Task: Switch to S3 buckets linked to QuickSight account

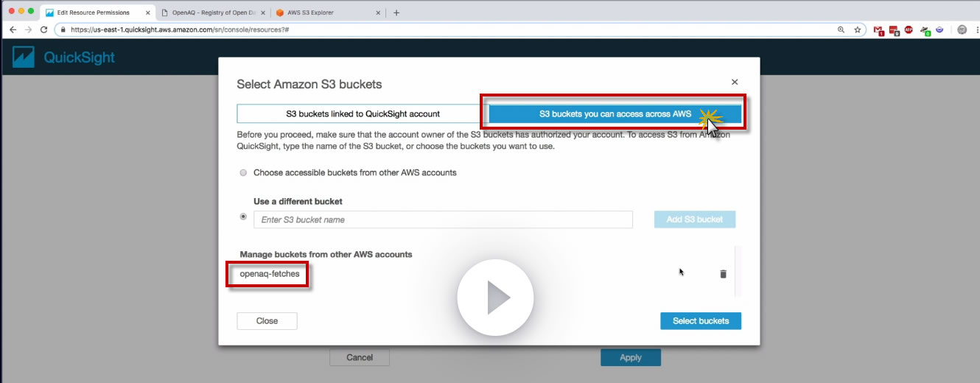Action: 363,113
